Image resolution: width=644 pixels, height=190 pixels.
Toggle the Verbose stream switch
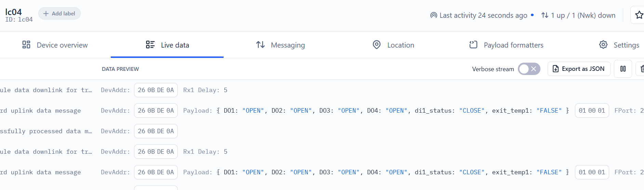(x=529, y=69)
